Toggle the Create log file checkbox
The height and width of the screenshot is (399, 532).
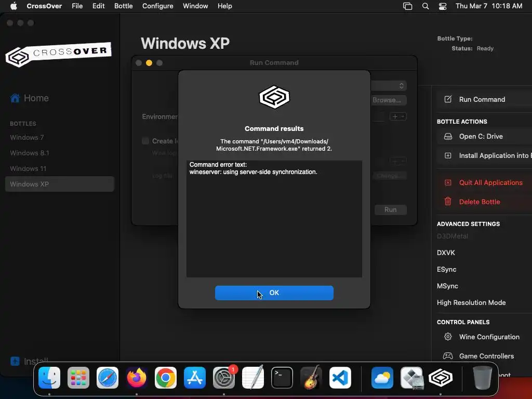click(145, 141)
